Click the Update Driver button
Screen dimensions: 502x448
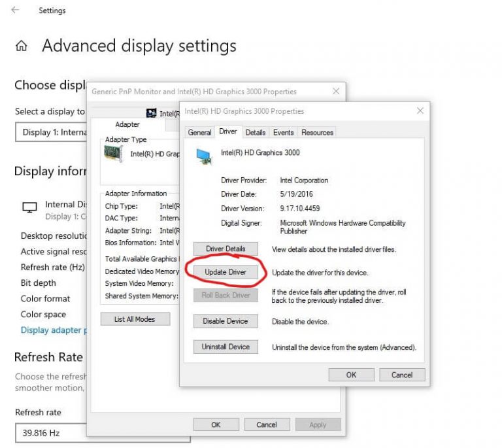tap(226, 272)
